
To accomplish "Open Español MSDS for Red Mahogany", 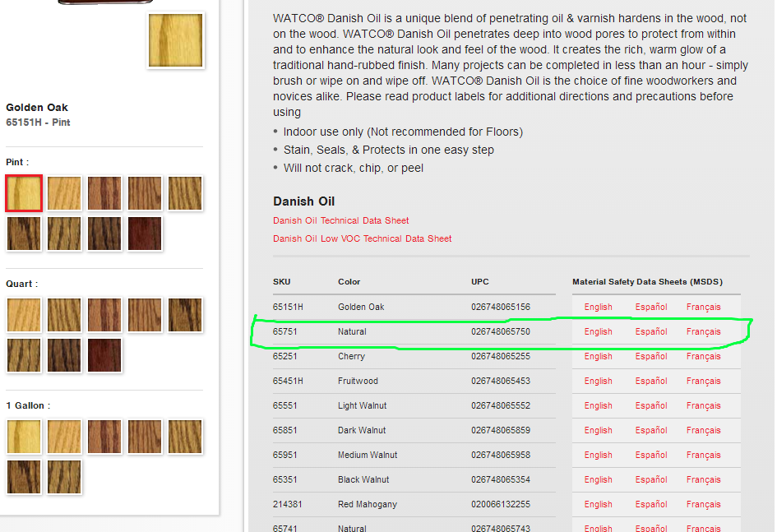I will click(x=651, y=504).
